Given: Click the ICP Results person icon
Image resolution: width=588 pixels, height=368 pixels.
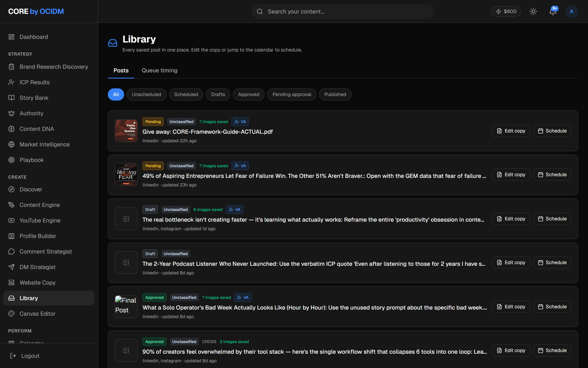Looking at the screenshot, I should pos(11,82).
